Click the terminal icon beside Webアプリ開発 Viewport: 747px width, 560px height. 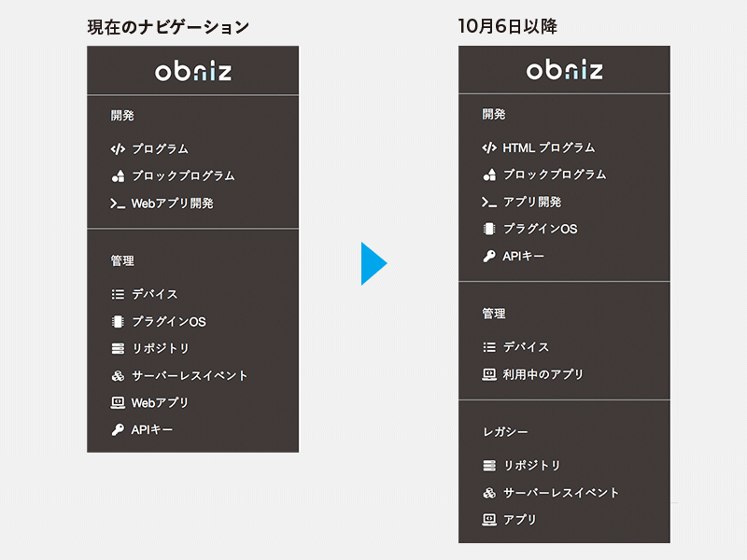118,203
